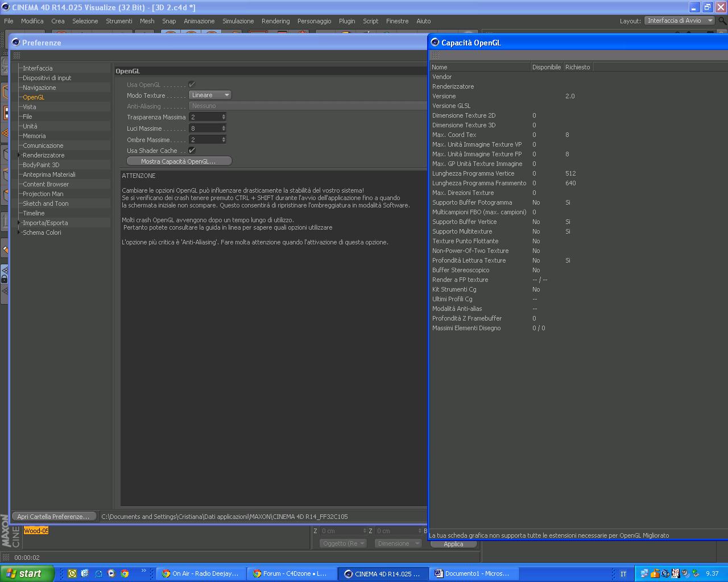
Task: Click the Cinema 4D logo in Preferenze title
Action: pos(16,43)
